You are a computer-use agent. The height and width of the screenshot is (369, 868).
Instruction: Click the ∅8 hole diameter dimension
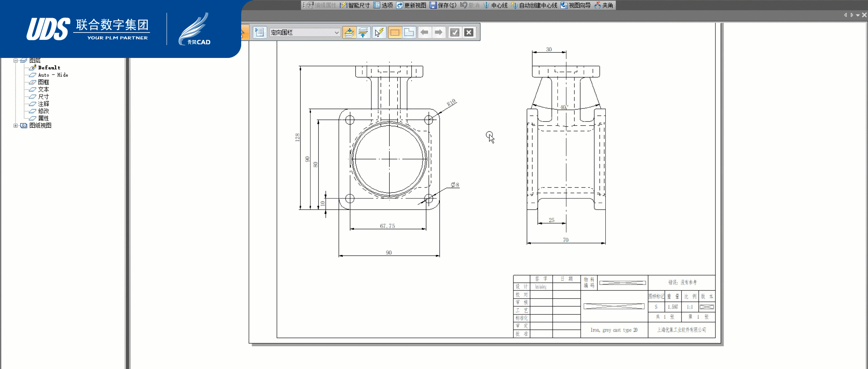click(x=455, y=185)
